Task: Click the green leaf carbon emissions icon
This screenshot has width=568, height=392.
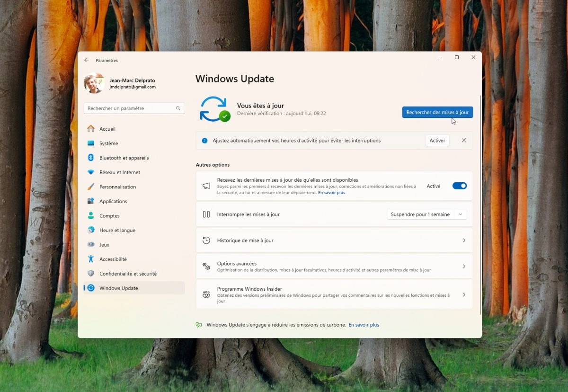Action: (x=199, y=325)
